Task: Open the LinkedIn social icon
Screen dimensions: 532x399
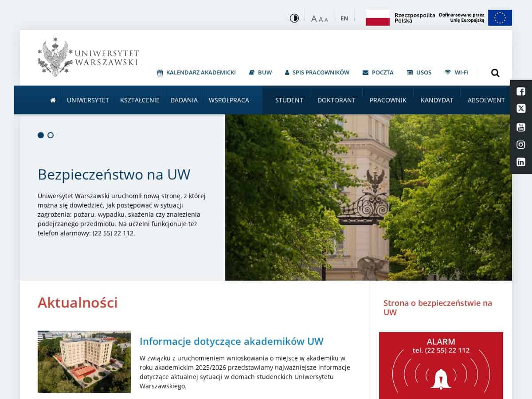Action: (521, 162)
